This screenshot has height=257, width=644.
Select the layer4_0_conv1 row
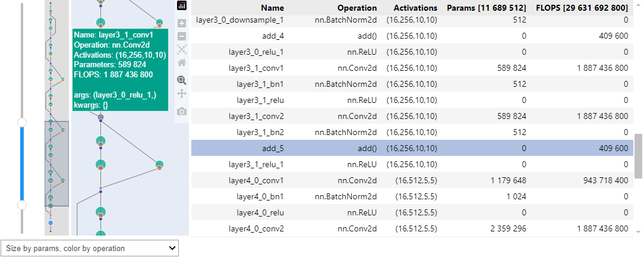coord(410,180)
